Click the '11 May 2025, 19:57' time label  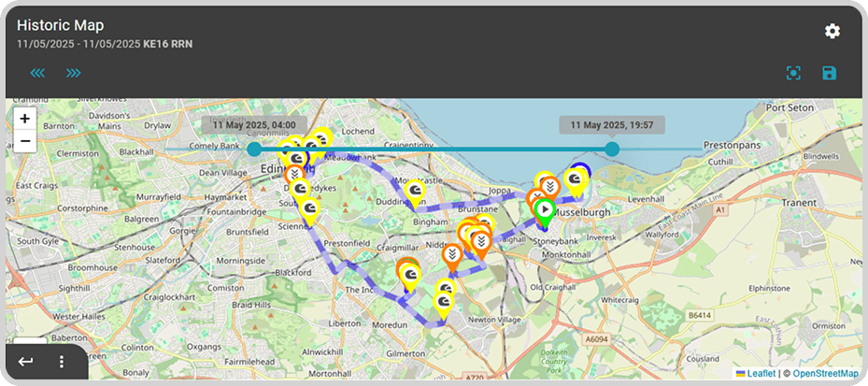point(612,124)
